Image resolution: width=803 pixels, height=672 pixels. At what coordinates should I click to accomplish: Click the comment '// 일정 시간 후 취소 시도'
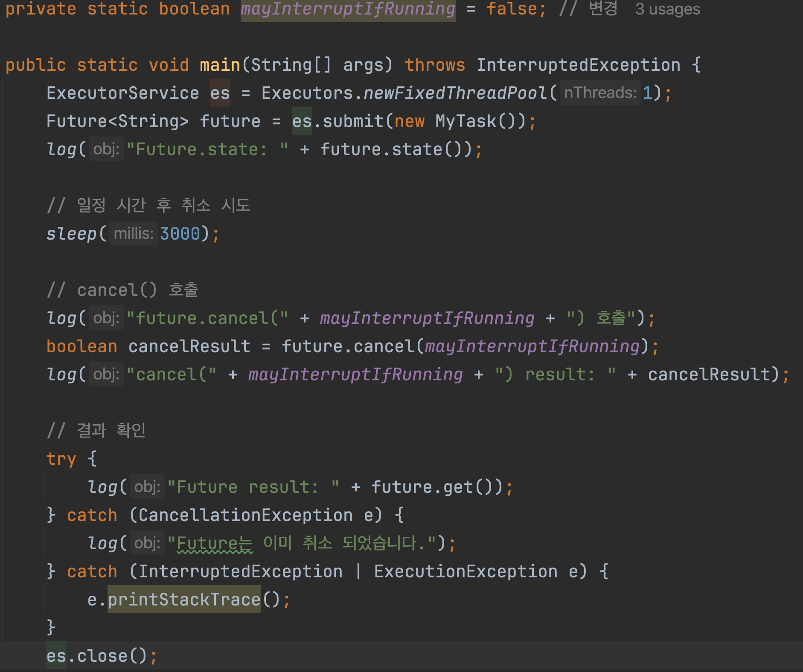click(148, 206)
